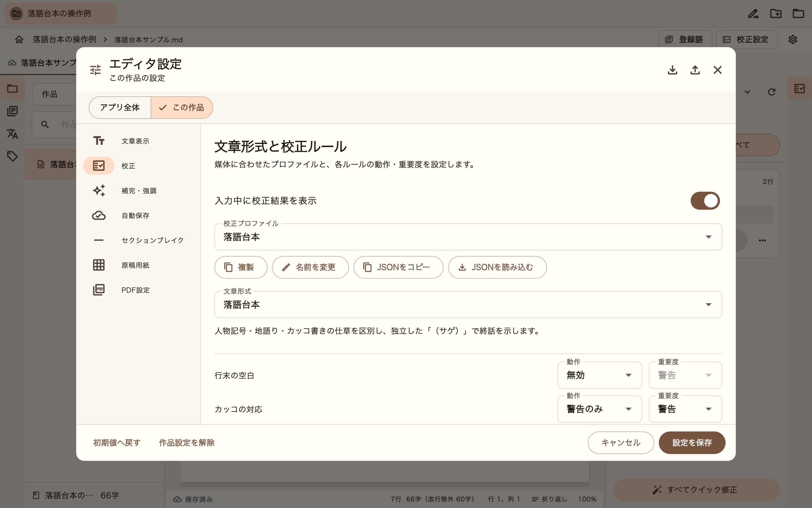Screen dimensions: 812x508
Task: Open the 校正プロファイル dropdown
Action: (468, 237)
